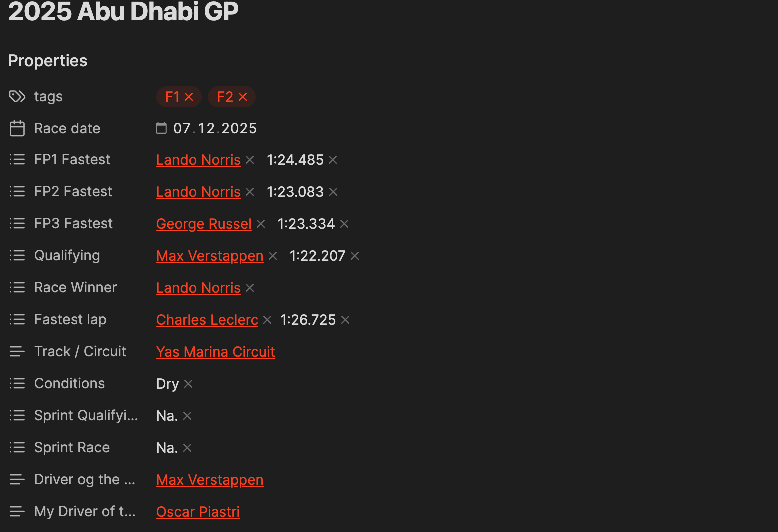Remove the F2 tag

[243, 97]
